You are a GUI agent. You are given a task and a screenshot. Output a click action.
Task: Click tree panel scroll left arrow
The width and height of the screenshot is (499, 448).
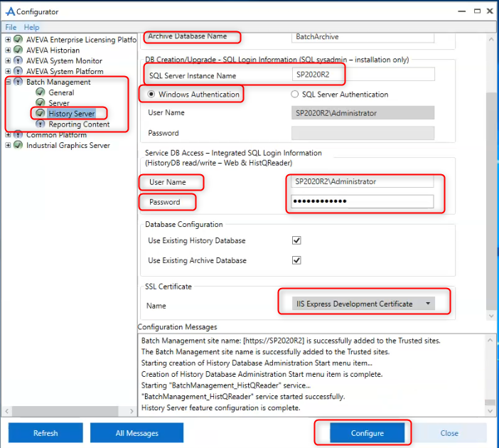[6, 411]
